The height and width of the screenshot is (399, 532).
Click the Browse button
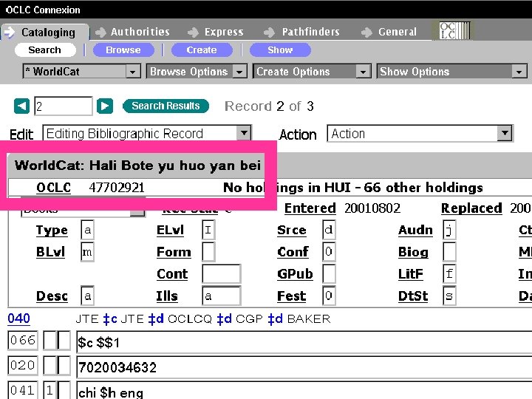click(x=123, y=50)
